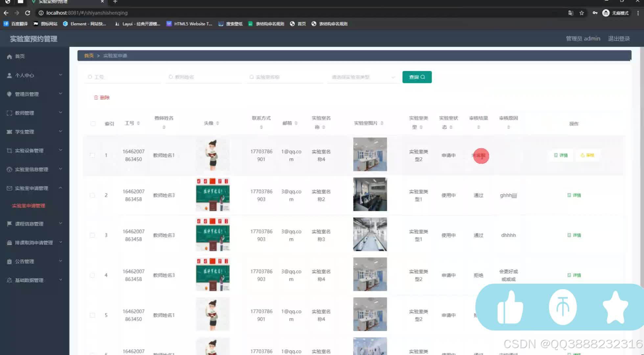644x355 pixels.
Task: Click the magnifier icon inside 查询 button
Action: 423,77
